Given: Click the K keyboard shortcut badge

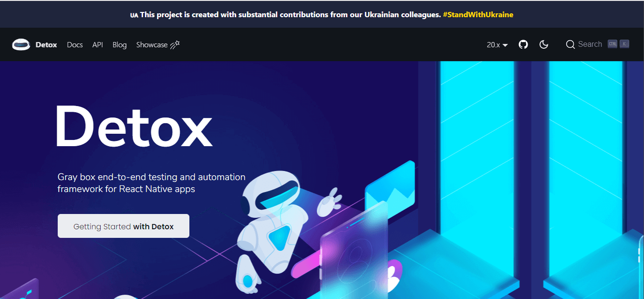Looking at the screenshot, I should pyautogui.click(x=624, y=44).
